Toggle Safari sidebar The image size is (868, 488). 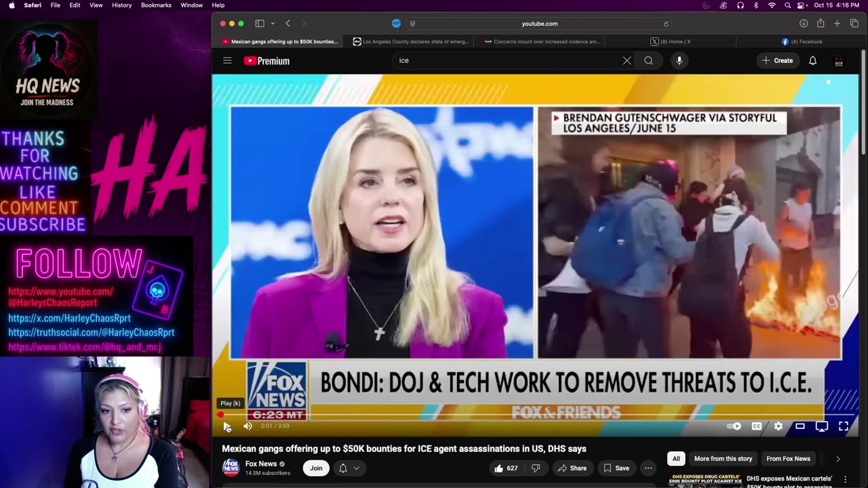pos(259,23)
